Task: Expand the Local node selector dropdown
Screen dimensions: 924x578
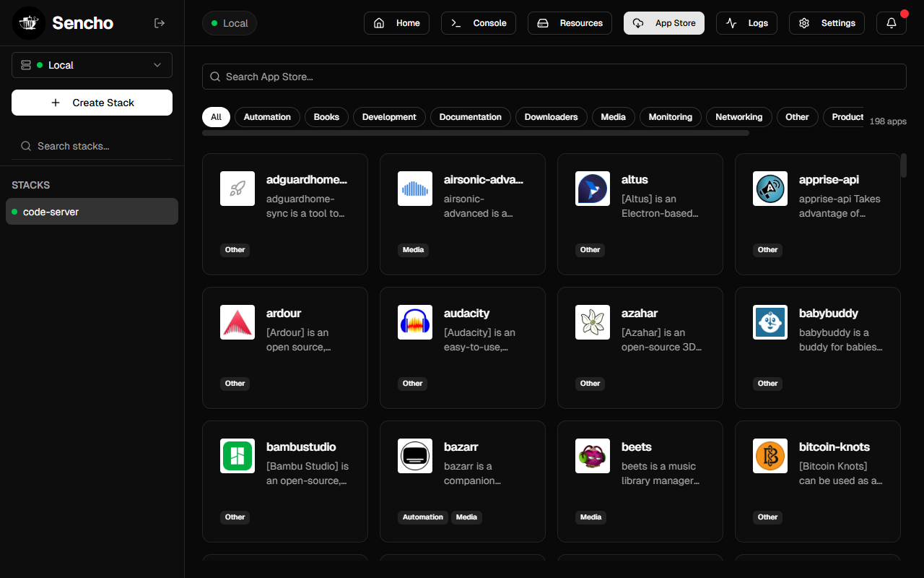Action: (92, 65)
